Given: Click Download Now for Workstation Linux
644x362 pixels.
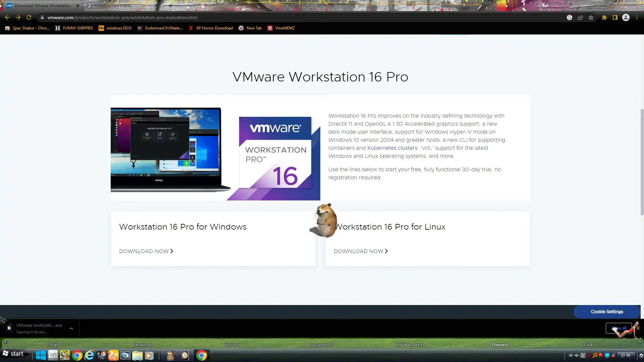Looking at the screenshot, I should tap(361, 251).
